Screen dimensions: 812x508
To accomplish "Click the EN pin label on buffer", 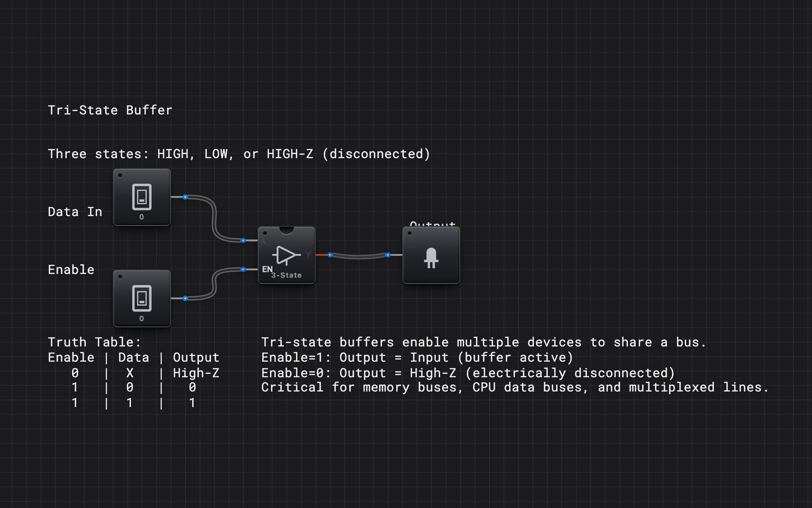I will (267, 269).
